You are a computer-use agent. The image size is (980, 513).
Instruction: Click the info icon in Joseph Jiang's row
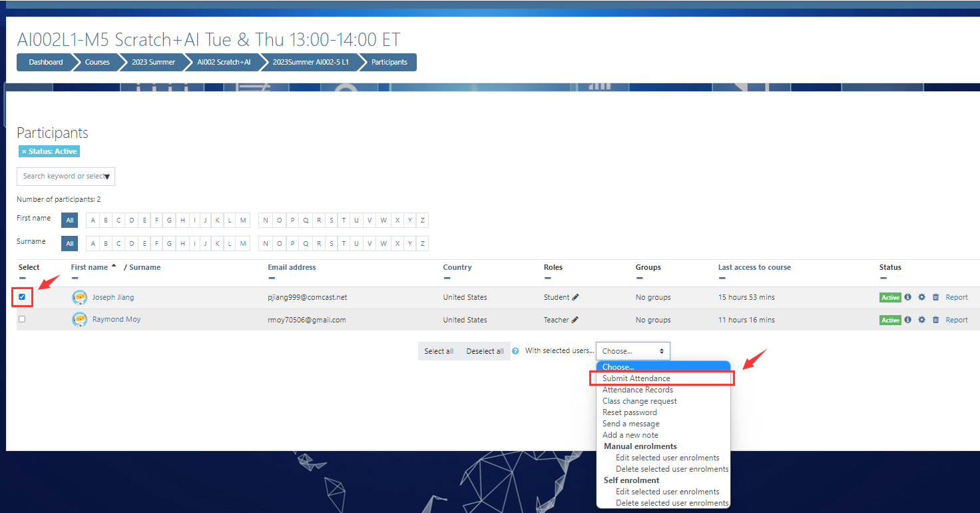[907, 297]
